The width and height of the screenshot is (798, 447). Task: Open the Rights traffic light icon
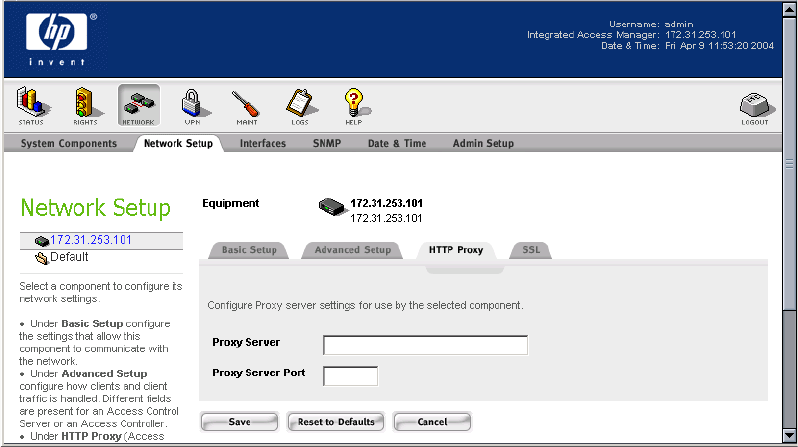(x=86, y=105)
